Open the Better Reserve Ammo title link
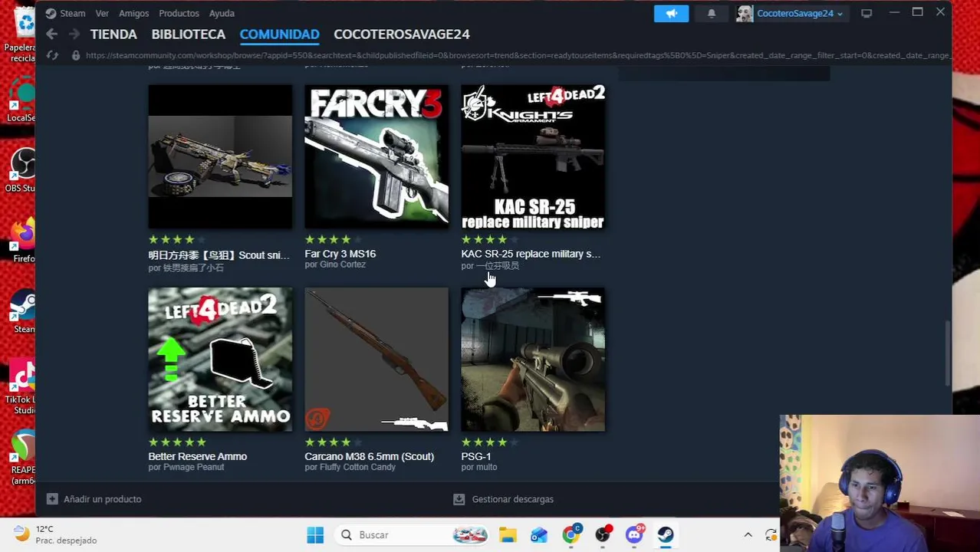 pos(197,456)
